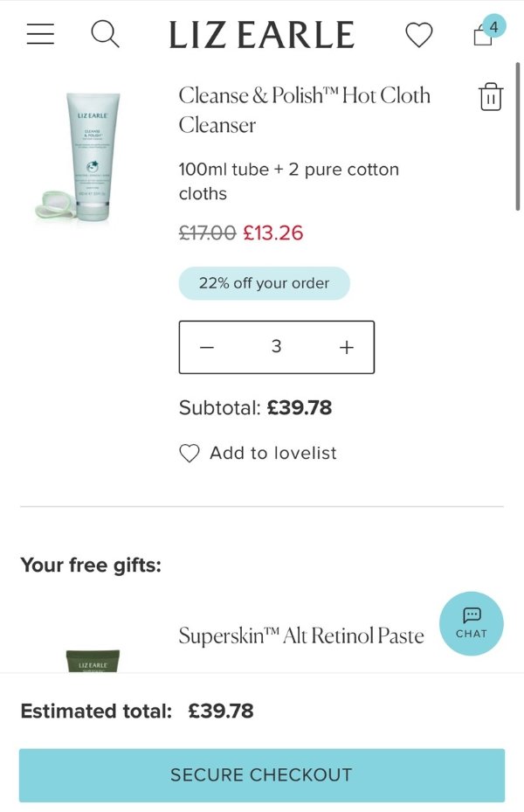Click the bag count badge showing 4
524x812 pixels.
tap(494, 26)
